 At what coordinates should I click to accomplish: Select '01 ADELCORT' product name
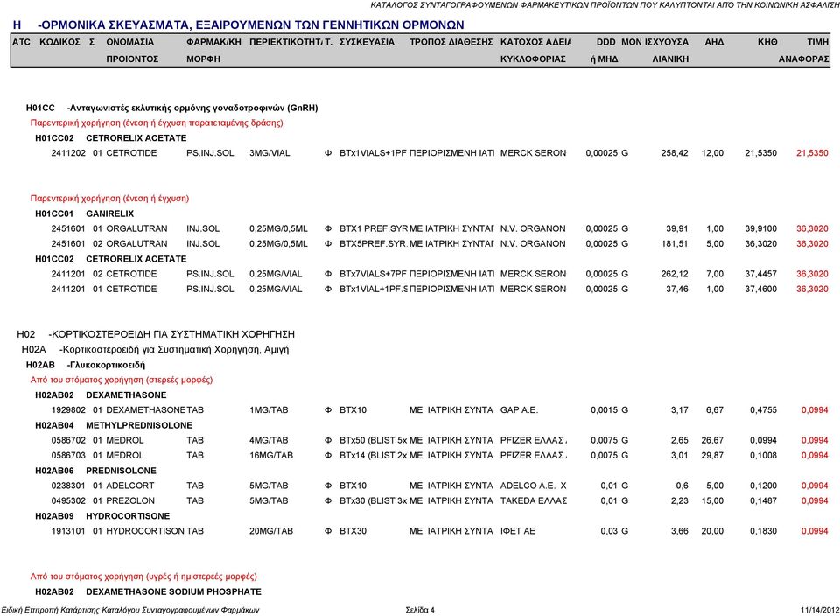point(123,486)
